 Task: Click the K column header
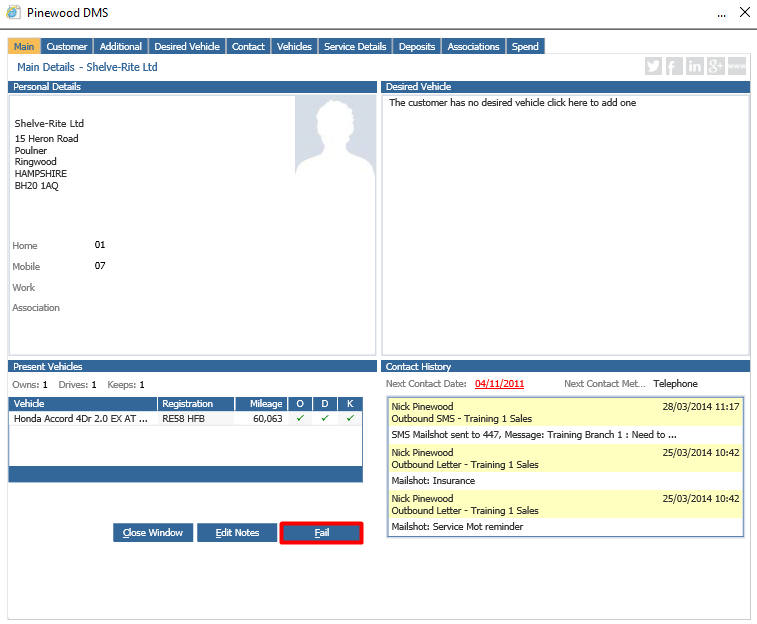point(350,403)
